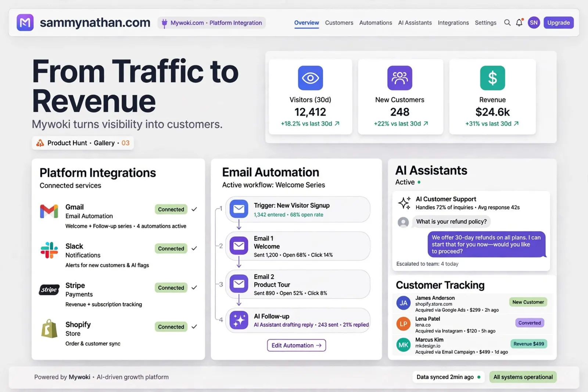588x392 pixels.
Task: Click the Trigger step envelope icon
Action: 239,209
